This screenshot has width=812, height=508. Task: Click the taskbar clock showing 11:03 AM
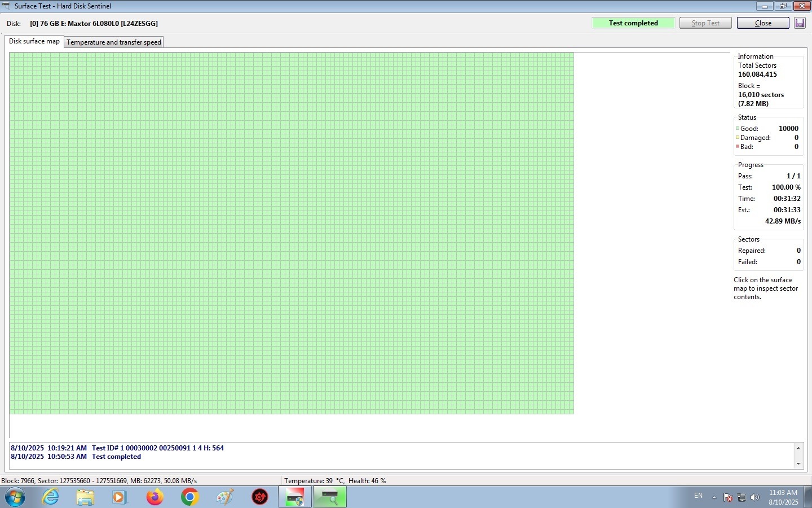tap(783, 497)
